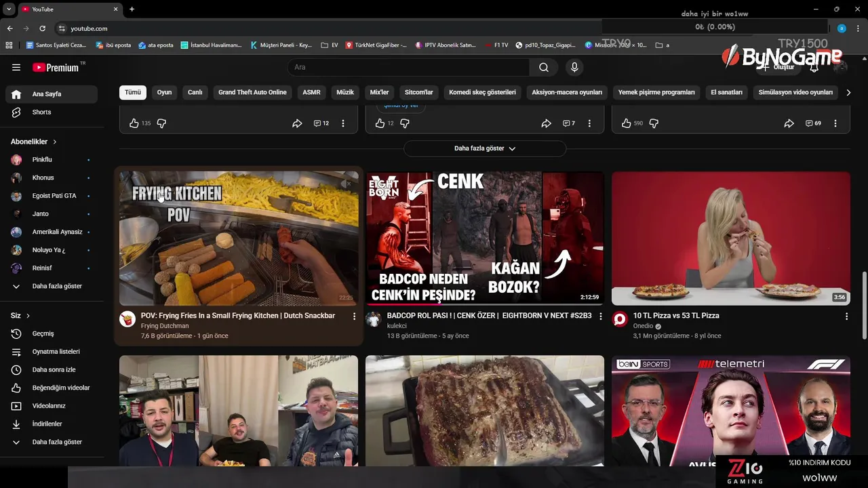The height and width of the screenshot is (488, 868).
Task: Select the Canlı filter chip
Action: click(195, 92)
